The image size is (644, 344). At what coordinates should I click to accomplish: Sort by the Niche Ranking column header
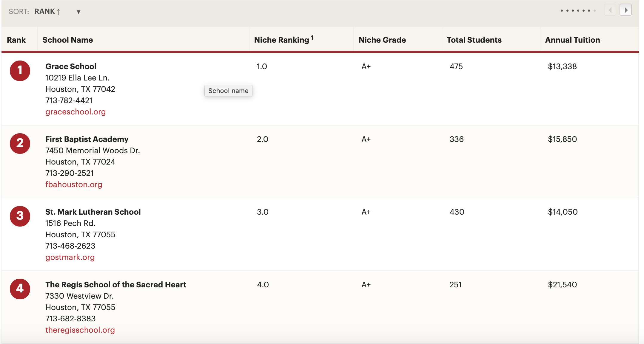click(x=281, y=40)
